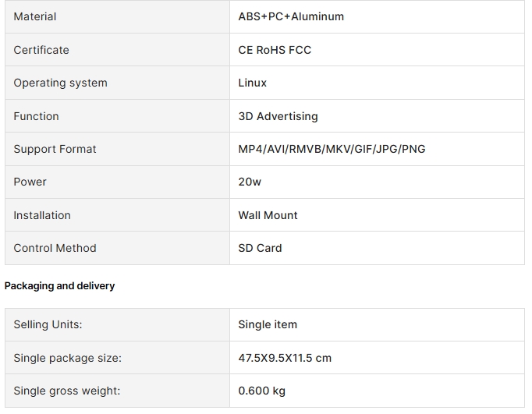Click the Installation label
The image size is (532, 414).
(42, 215)
